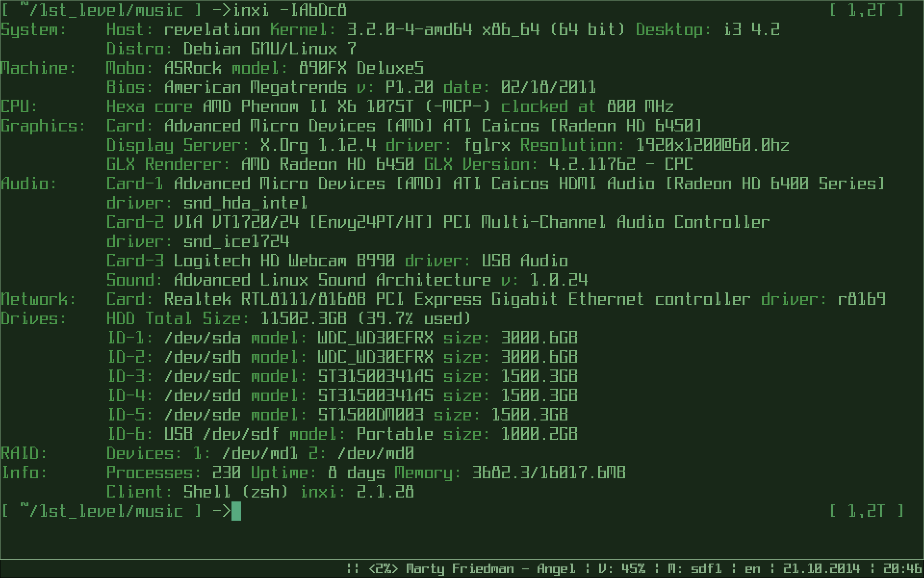Click the hostname revelation in System line
Image resolution: width=924 pixels, height=578 pixels.
212,29
